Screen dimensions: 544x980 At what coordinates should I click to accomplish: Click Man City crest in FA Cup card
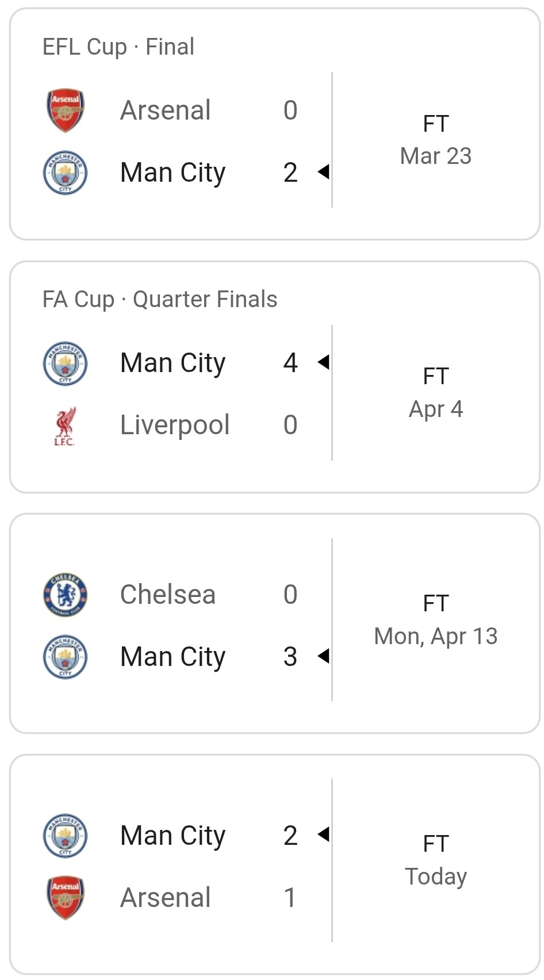click(x=66, y=363)
